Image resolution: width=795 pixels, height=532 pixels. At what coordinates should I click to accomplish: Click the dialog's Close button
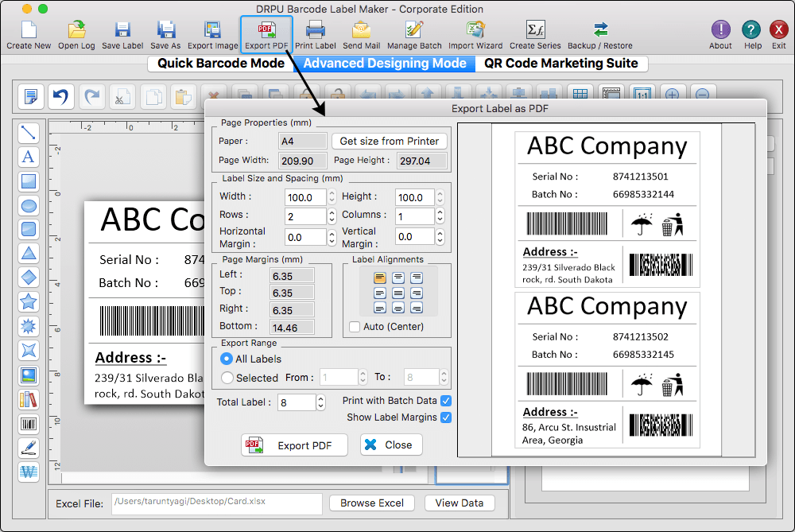(x=391, y=445)
